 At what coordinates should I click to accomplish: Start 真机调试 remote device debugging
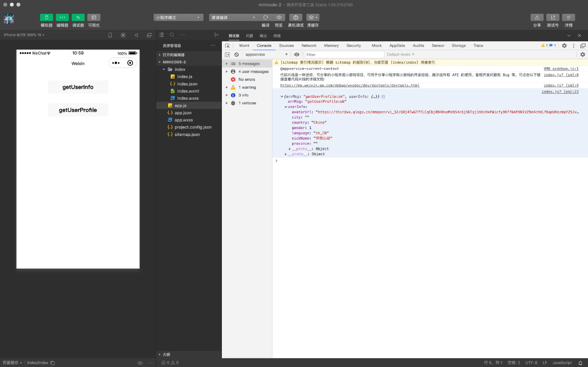click(x=295, y=17)
